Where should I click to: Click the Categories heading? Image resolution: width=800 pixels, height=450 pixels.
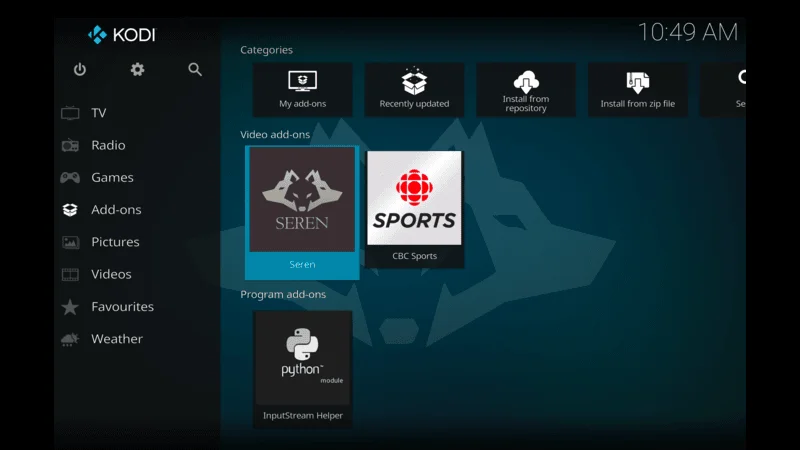click(266, 50)
